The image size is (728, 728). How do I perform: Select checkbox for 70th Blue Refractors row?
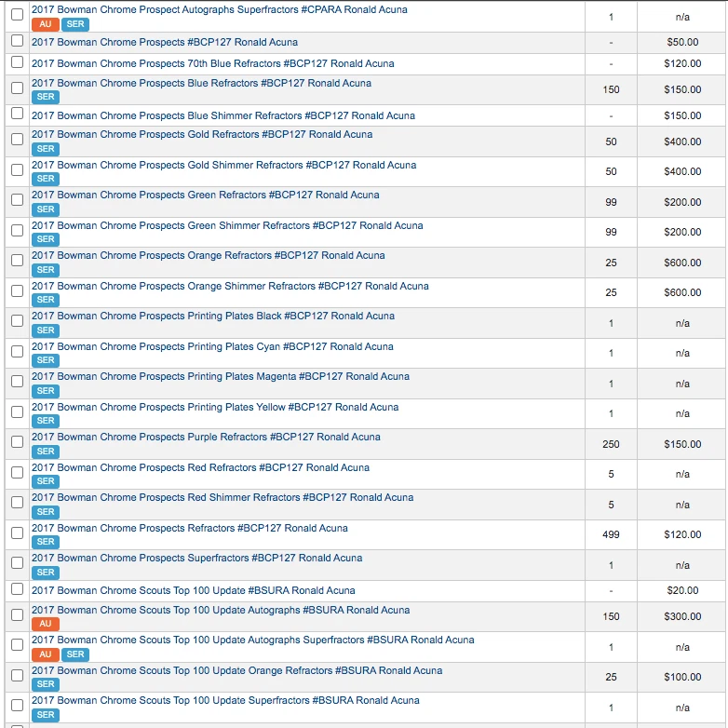tap(17, 62)
